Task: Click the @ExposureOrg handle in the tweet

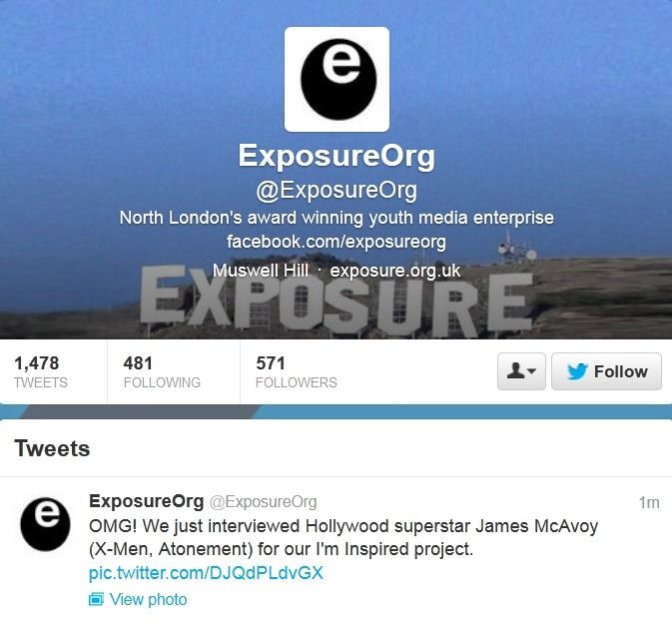Action: (264, 501)
